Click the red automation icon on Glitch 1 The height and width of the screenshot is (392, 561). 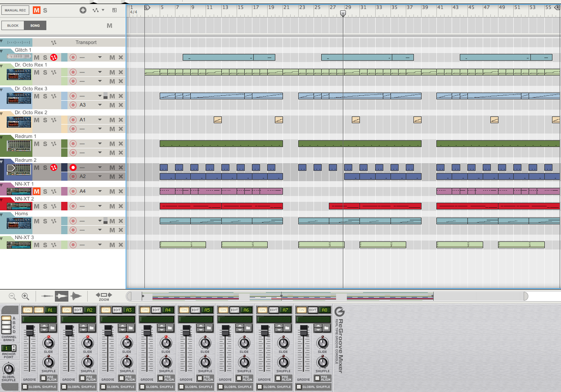54,57
